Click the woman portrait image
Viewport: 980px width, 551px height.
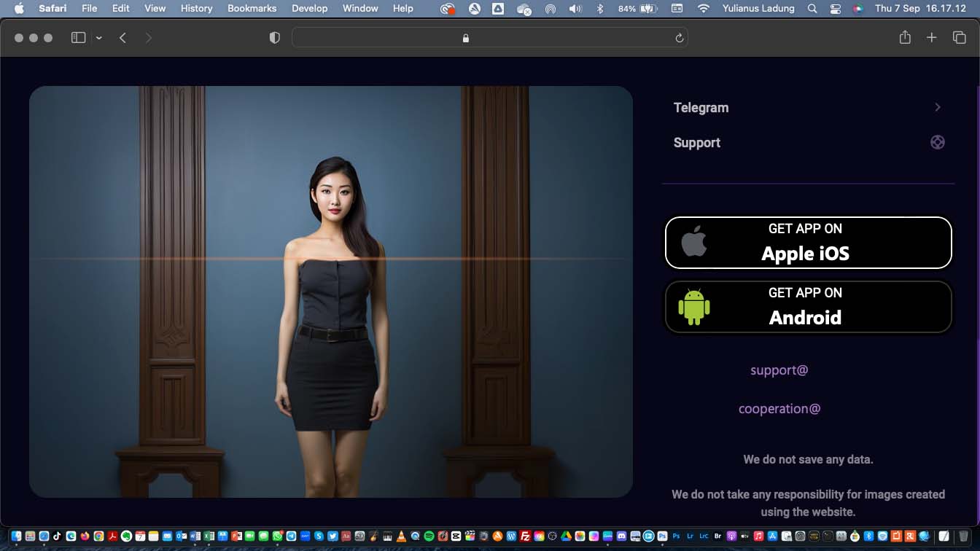pyautogui.click(x=331, y=292)
